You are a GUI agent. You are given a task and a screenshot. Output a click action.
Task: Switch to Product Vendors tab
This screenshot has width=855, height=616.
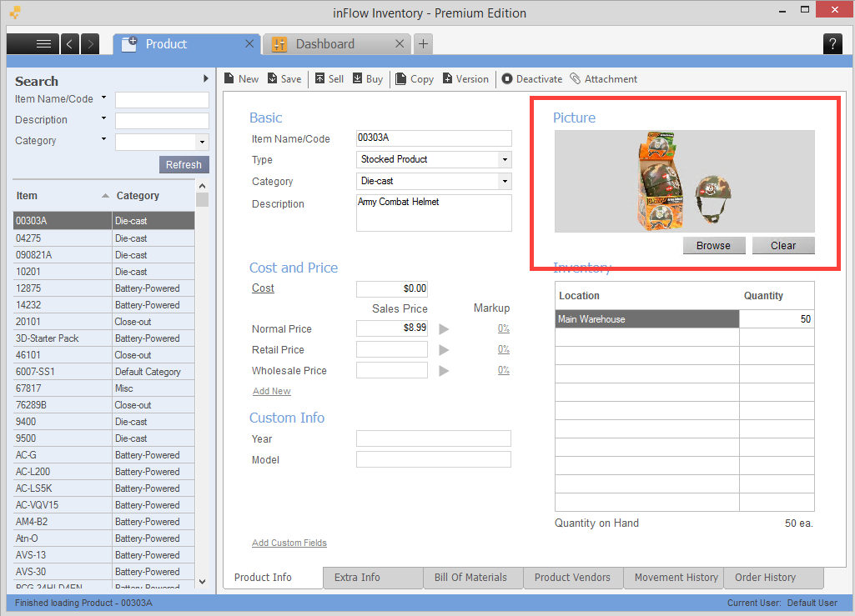pos(572,578)
